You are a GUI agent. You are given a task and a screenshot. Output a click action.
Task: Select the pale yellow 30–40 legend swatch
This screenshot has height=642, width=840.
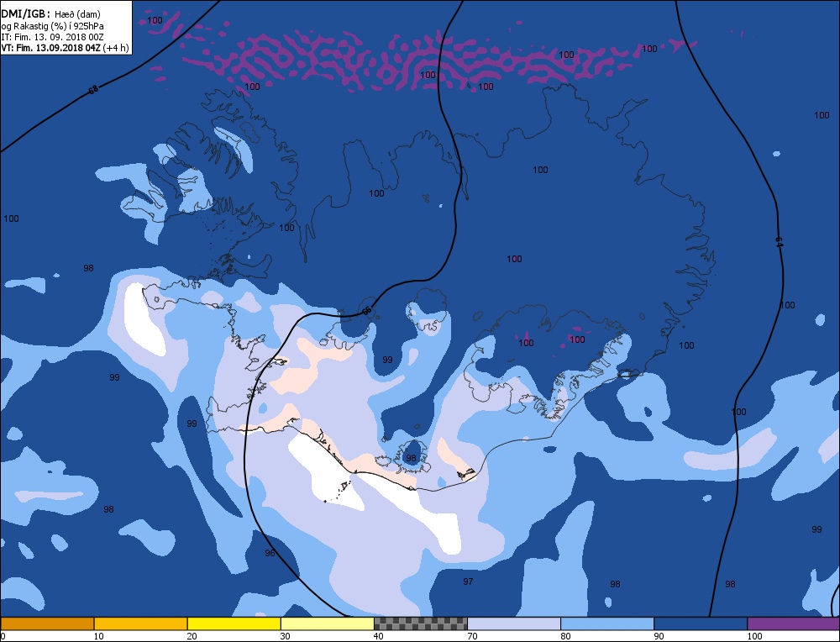click(327, 624)
